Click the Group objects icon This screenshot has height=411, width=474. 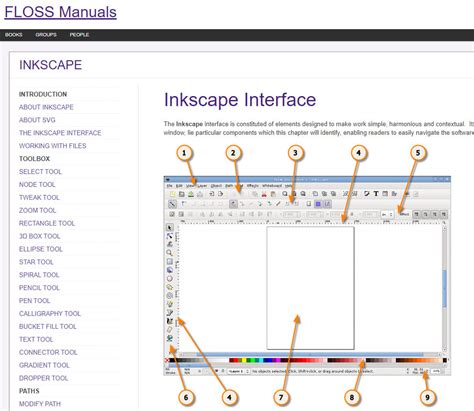[345, 194]
